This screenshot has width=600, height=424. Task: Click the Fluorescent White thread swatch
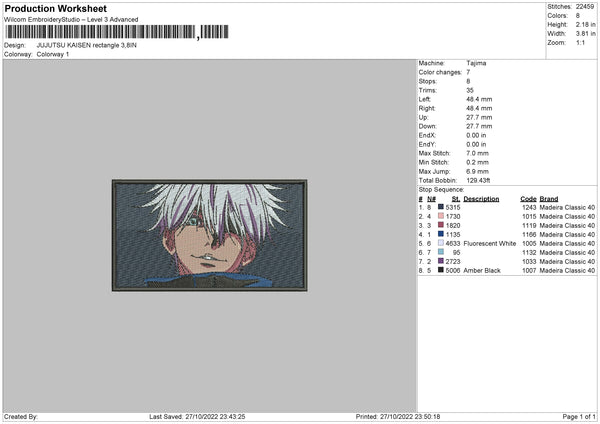pos(441,243)
